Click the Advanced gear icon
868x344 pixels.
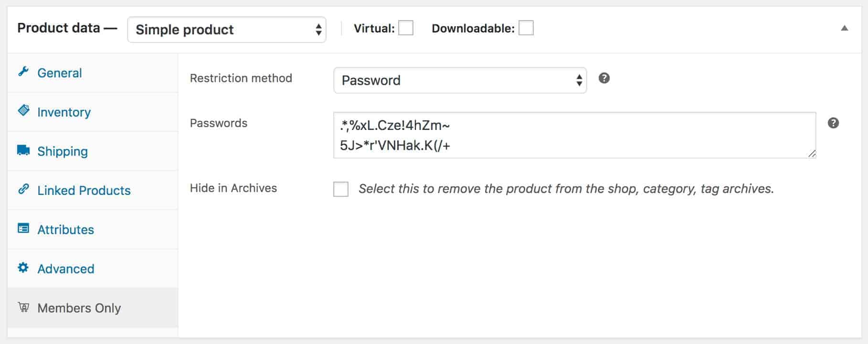click(x=23, y=268)
